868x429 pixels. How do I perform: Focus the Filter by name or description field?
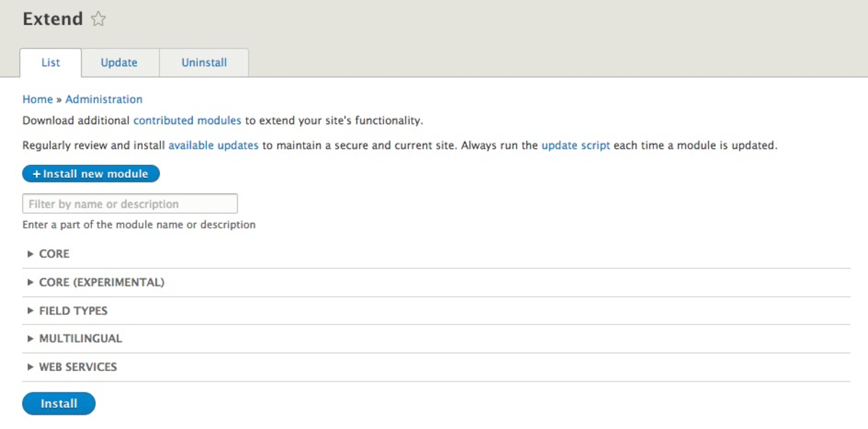pos(130,204)
